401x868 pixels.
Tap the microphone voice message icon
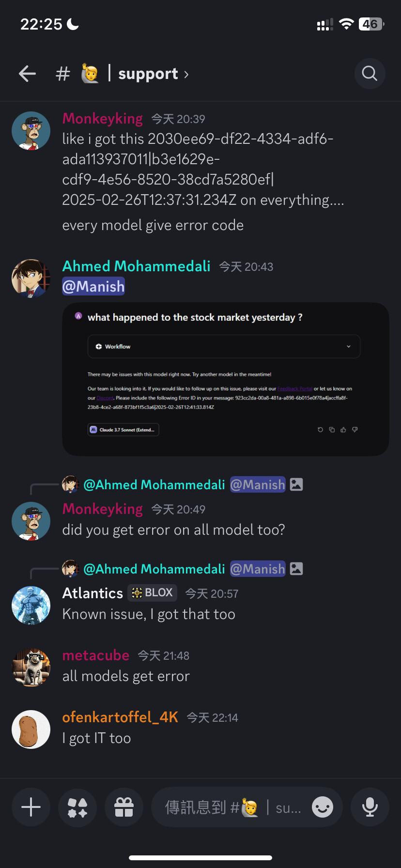coord(370,807)
